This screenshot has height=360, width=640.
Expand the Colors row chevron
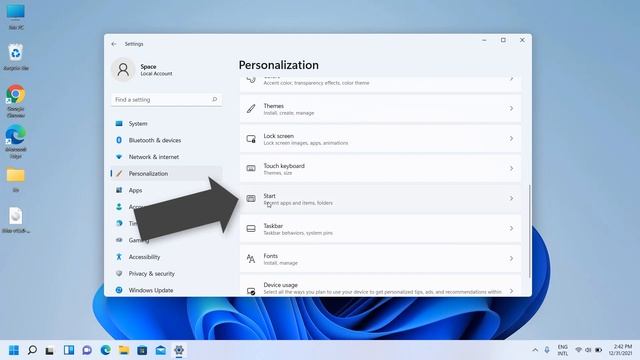(511, 79)
